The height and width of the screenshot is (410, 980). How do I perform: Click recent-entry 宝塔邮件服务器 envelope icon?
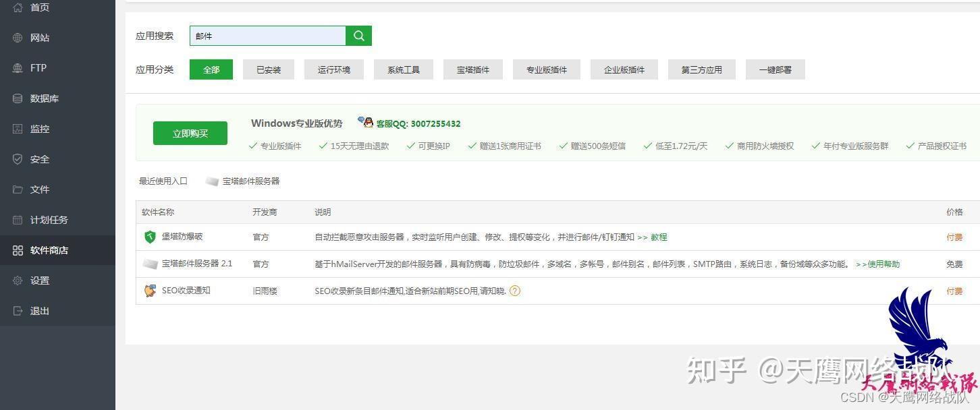[213, 181]
